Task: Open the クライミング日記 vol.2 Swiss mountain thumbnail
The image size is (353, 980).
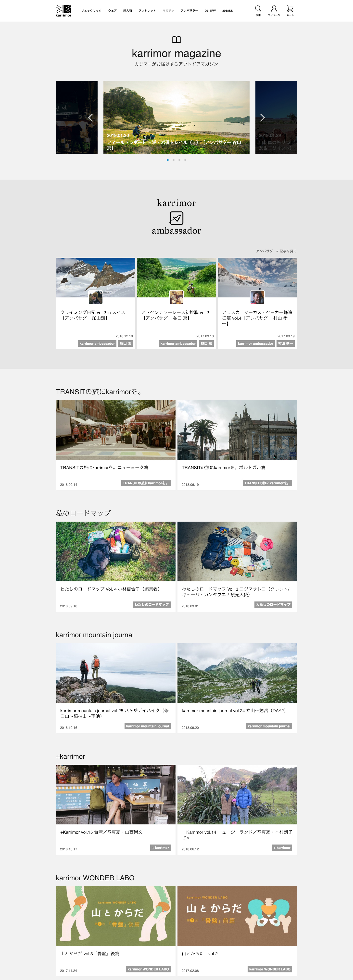Action: pos(96,277)
